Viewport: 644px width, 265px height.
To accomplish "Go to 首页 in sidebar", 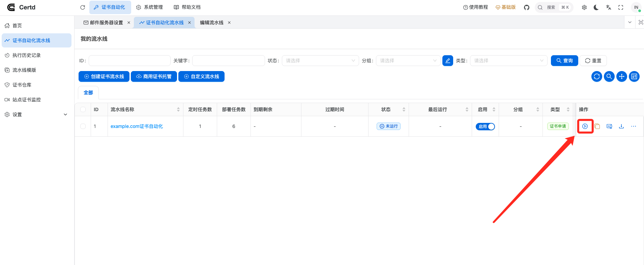I will pos(36,26).
